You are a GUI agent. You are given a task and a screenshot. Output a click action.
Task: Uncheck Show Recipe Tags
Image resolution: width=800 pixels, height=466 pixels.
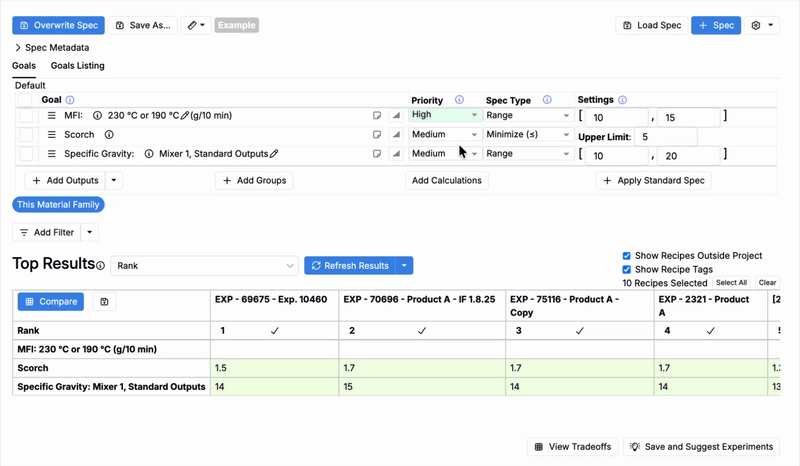[627, 270]
